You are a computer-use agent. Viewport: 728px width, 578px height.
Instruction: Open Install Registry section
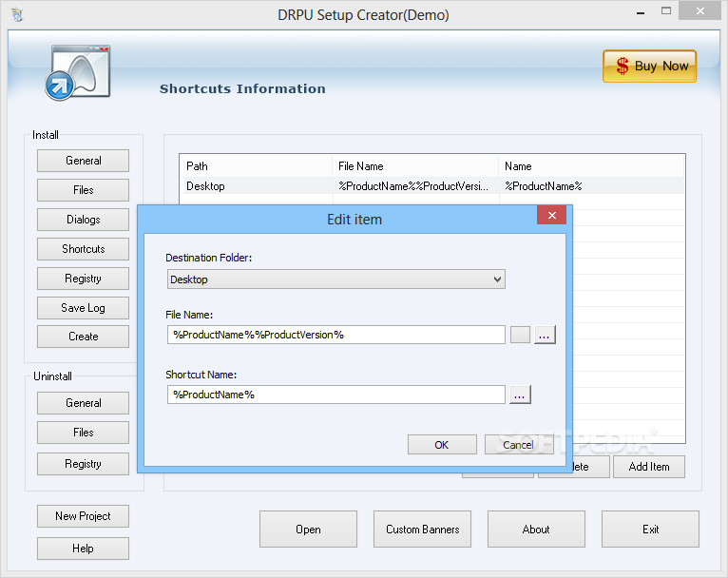[83, 279]
